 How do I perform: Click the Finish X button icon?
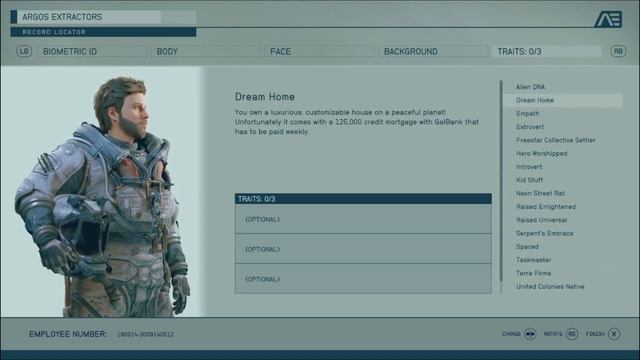pyautogui.click(x=614, y=334)
